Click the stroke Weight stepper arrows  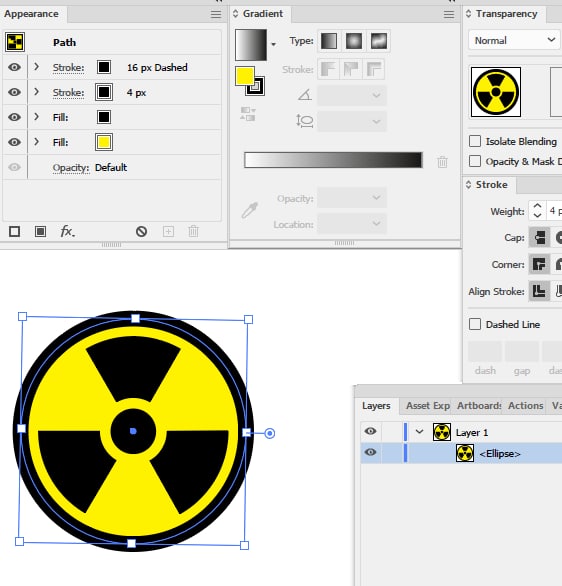pos(537,210)
